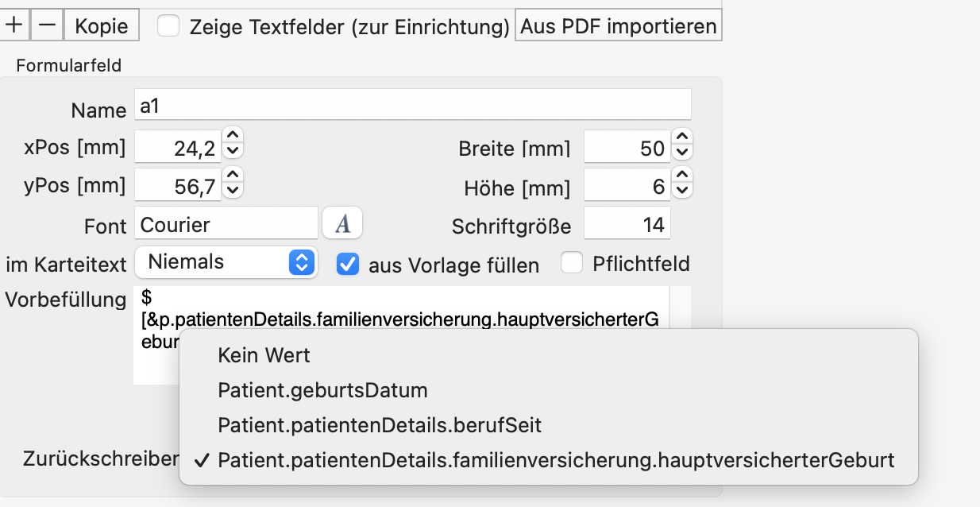
Task: Enable Zeige Textfelder checkbox
Action: pos(168,26)
